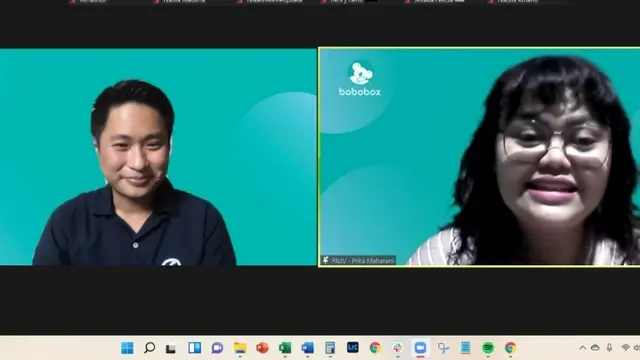This screenshot has width=640, height=360.
Task: Open Lightroom Classic from the taskbar
Action: (353, 347)
